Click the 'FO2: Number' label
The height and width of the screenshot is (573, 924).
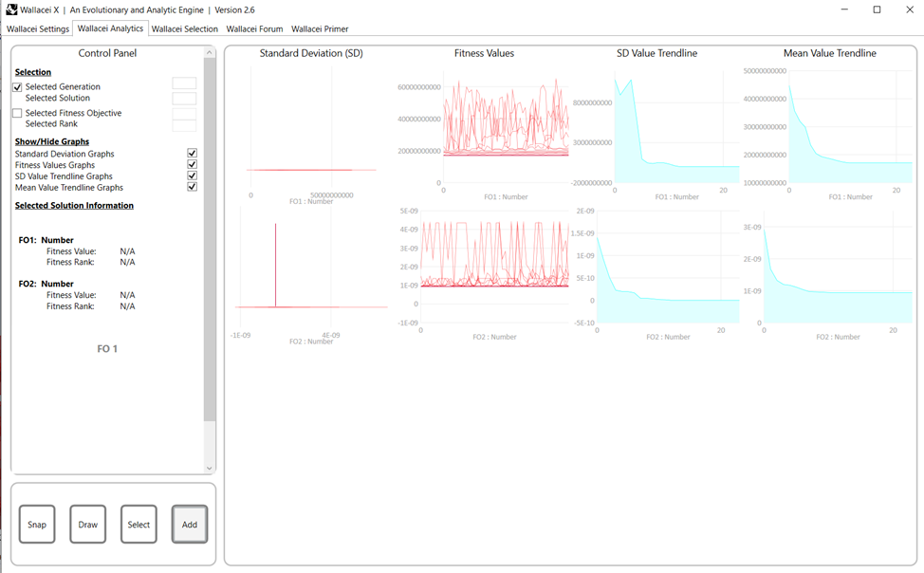point(46,284)
